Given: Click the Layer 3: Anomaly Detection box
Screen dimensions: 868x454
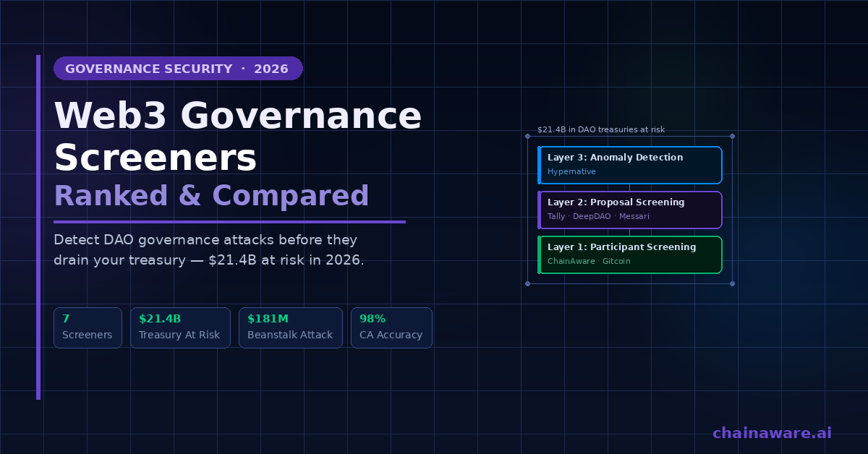Looking at the screenshot, I should [x=630, y=165].
